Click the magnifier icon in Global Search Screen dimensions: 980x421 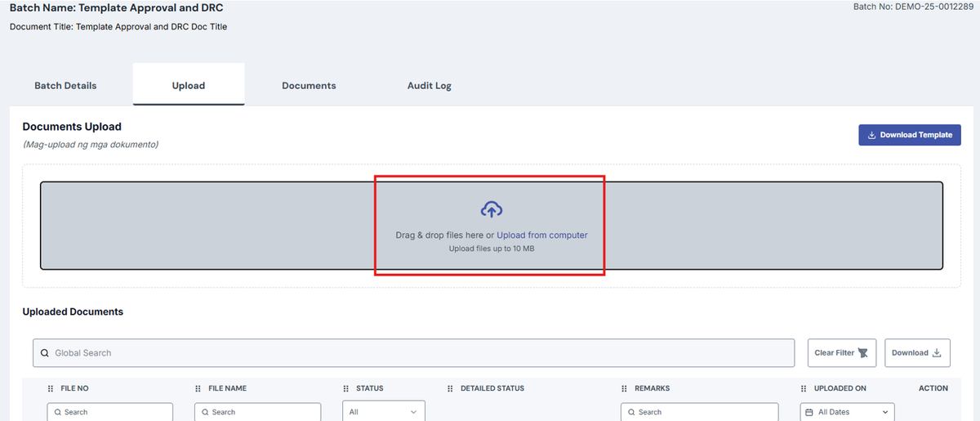click(x=45, y=353)
